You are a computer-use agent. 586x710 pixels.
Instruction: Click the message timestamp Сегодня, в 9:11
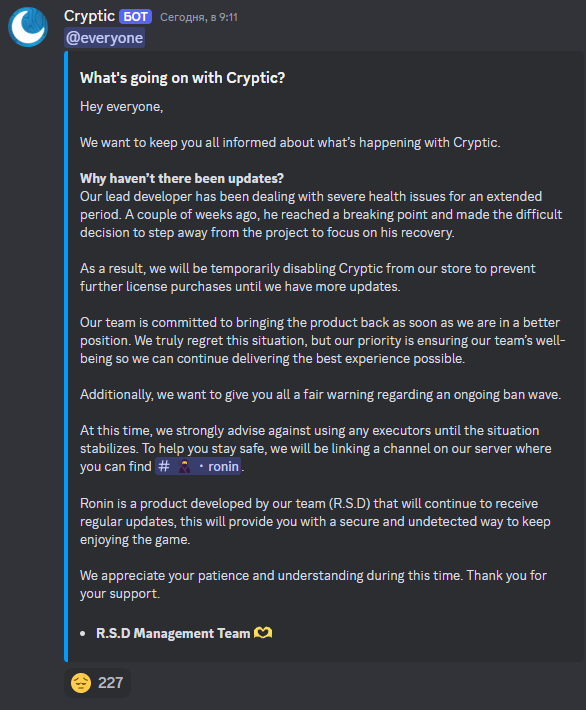[x=199, y=17]
